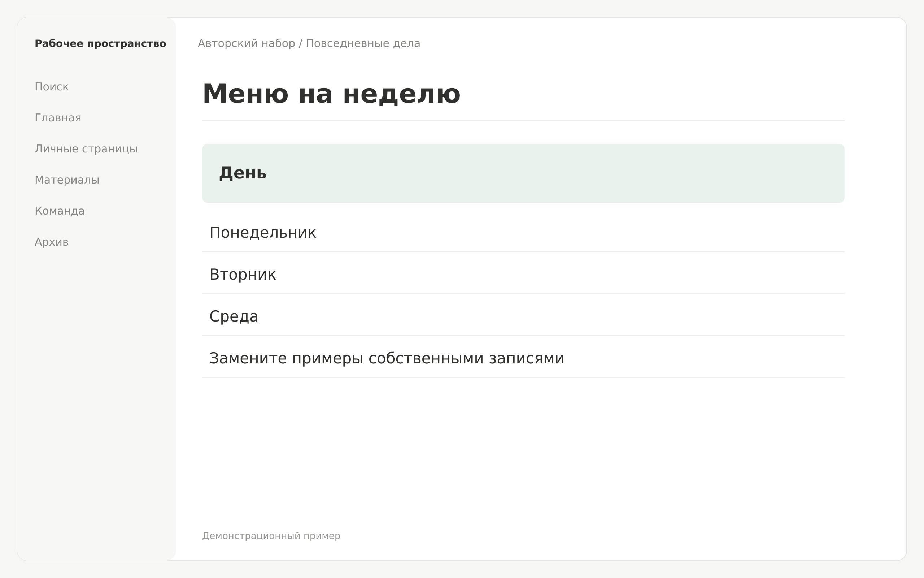This screenshot has height=578, width=924.
Task: Open the Команда section
Action: click(x=60, y=211)
